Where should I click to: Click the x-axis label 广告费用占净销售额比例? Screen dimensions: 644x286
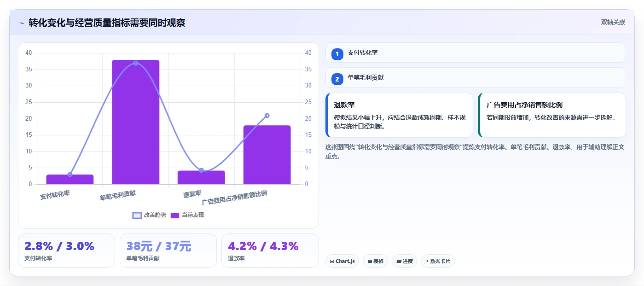[x=235, y=198]
